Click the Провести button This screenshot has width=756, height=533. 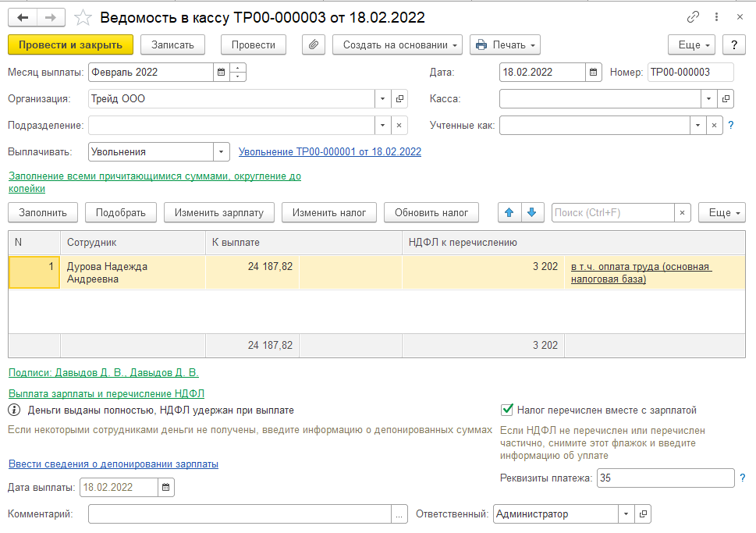253,44
